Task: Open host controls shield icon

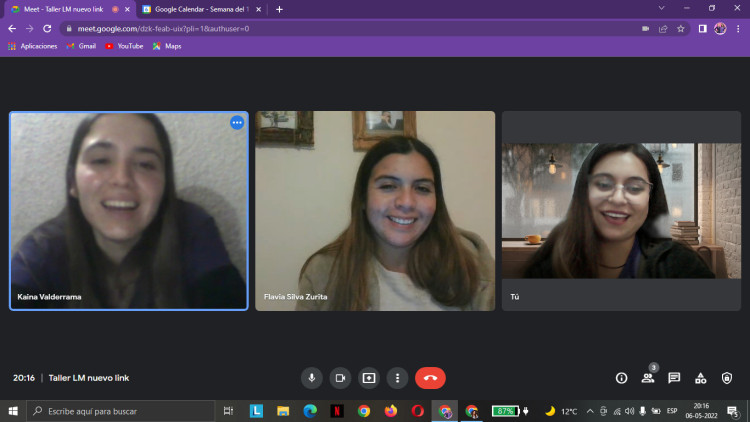Action: pos(727,378)
